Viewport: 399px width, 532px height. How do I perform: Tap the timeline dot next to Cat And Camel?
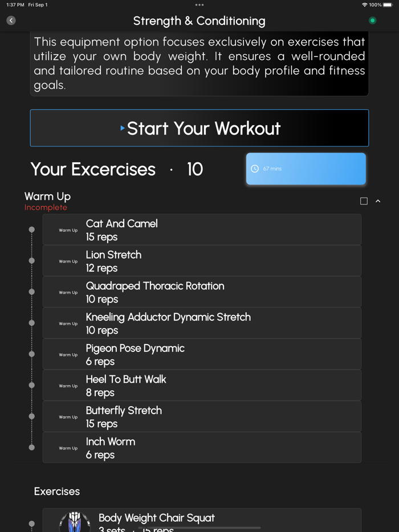pyautogui.click(x=32, y=229)
